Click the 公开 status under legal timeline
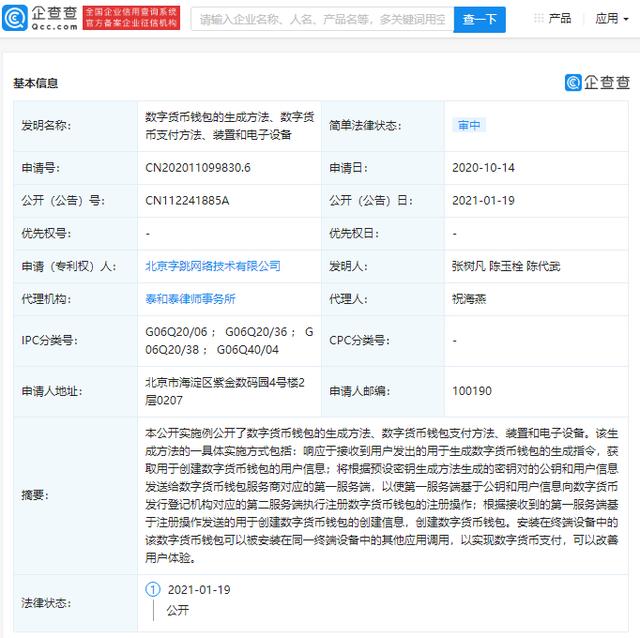This screenshot has width=640, height=638. (x=178, y=610)
